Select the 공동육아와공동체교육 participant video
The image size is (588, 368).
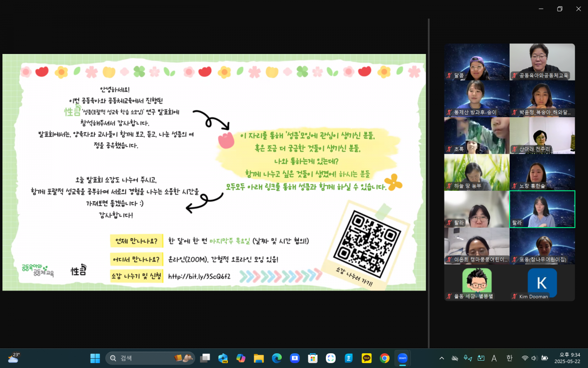[542, 62]
